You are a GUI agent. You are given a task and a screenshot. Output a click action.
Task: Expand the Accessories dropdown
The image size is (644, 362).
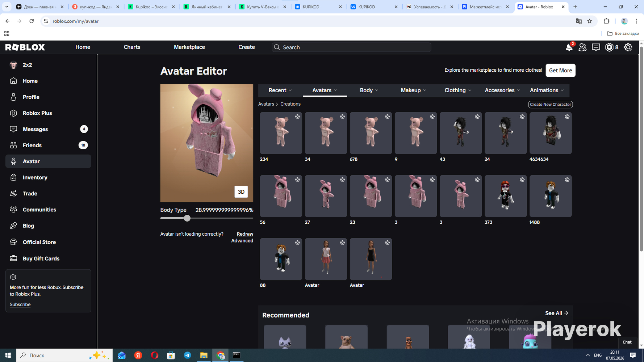[502, 90]
